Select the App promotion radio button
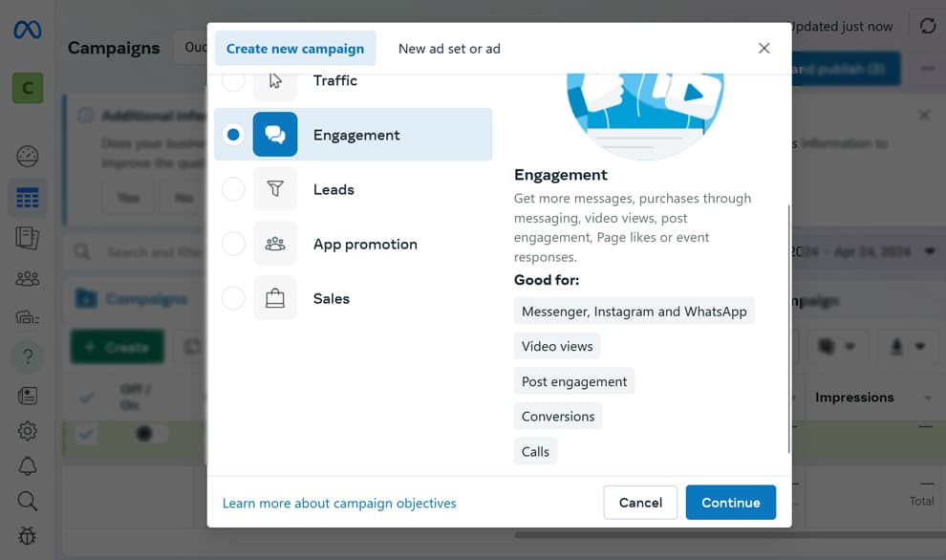This screenshot has height=560, width=946. [x=233, y=244]
